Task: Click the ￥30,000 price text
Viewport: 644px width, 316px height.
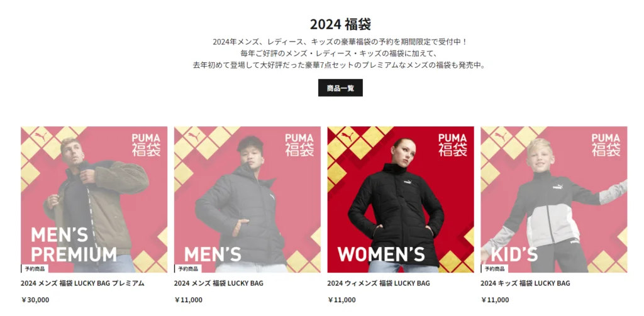Action: point(35,300)
